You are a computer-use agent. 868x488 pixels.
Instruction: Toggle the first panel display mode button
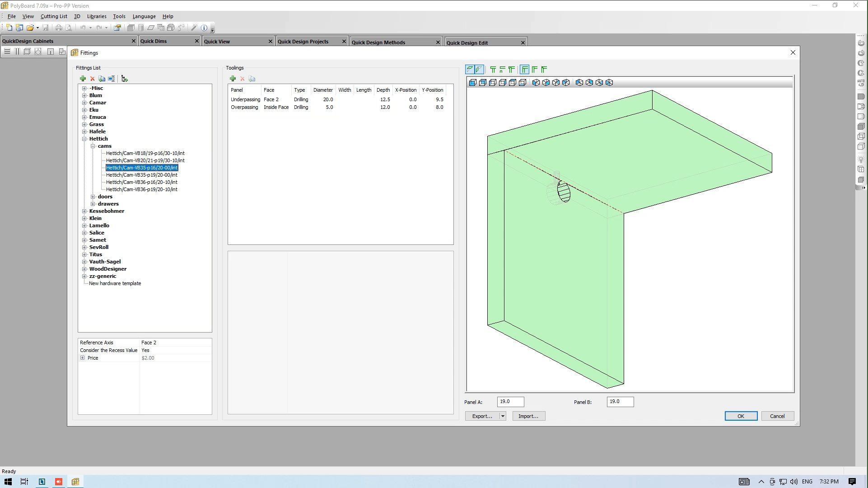[x=470, y=70]
